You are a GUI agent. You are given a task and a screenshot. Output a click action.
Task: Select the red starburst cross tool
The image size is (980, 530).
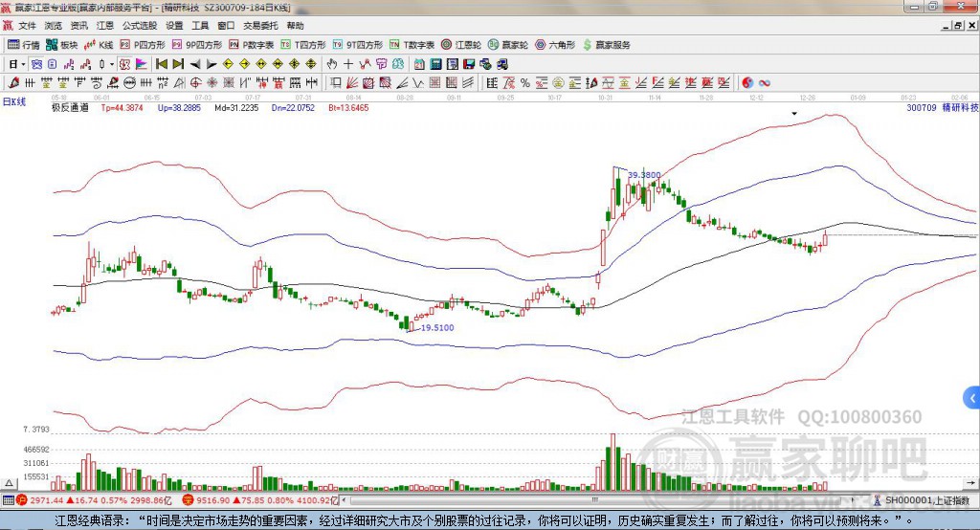tap(212, 83)
